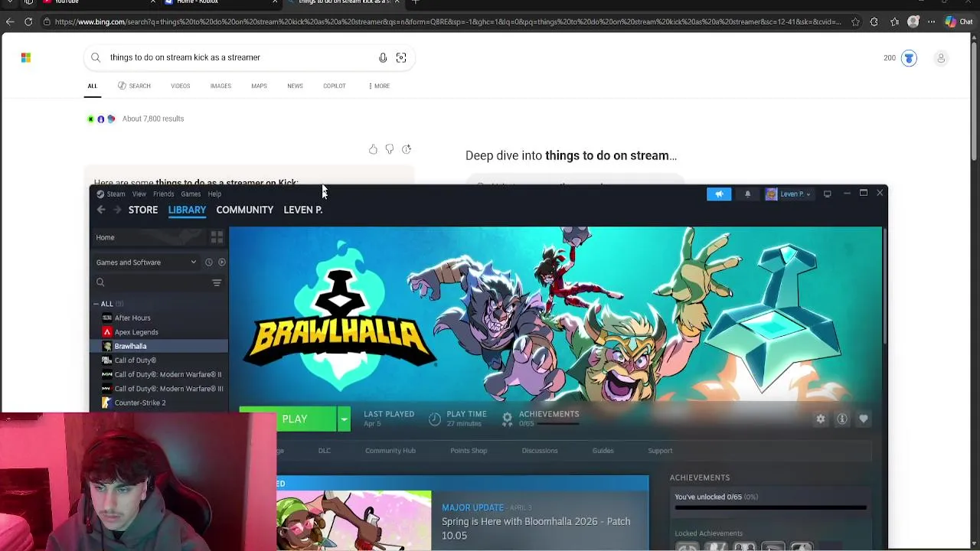The width and height of the screenshot is (980, 551).
Task: Select Bing Maps tab
Action: pyautogui.click(x=259, y=86)
